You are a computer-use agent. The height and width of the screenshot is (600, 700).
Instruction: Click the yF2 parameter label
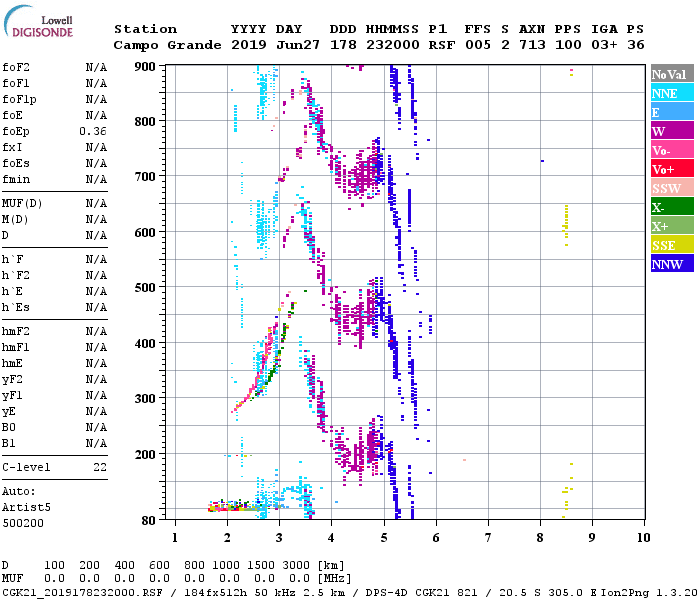click(12, 380)
